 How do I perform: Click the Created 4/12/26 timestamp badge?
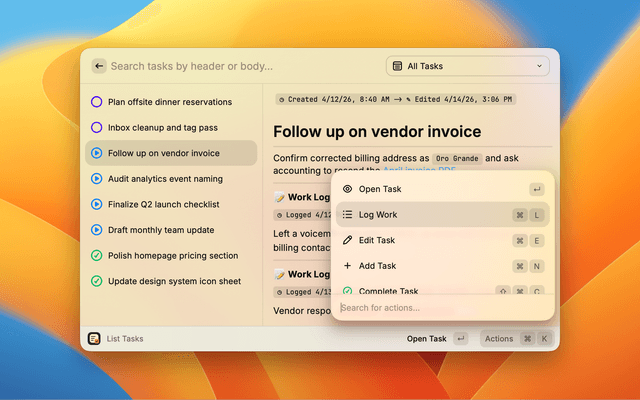click(x=396, y=99)
